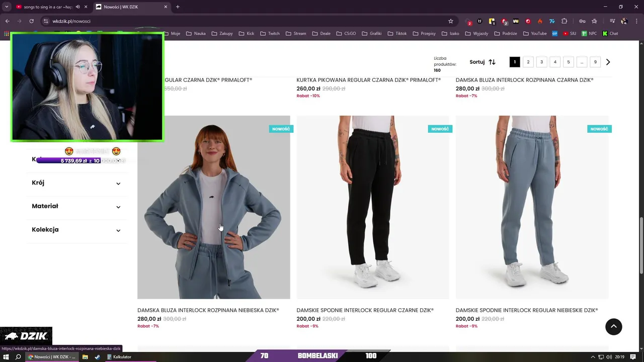Open the password key icon in toolbar

tap(582, 21)
